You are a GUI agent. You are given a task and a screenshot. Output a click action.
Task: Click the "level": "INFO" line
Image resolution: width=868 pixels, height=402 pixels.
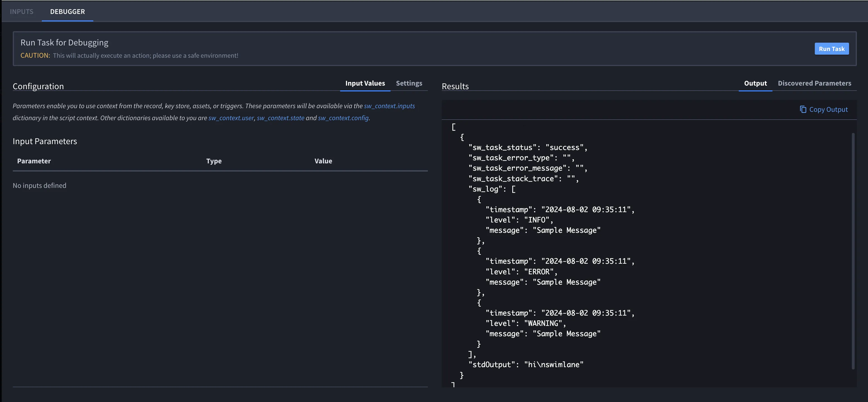519,220
